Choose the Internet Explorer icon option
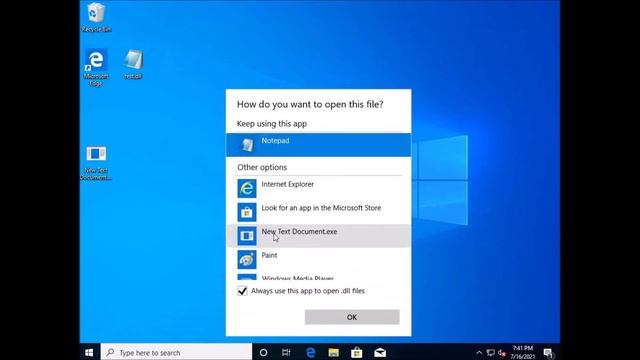This screenshot has width=640, height=360. pyautogui.click(x=247, y=188)
